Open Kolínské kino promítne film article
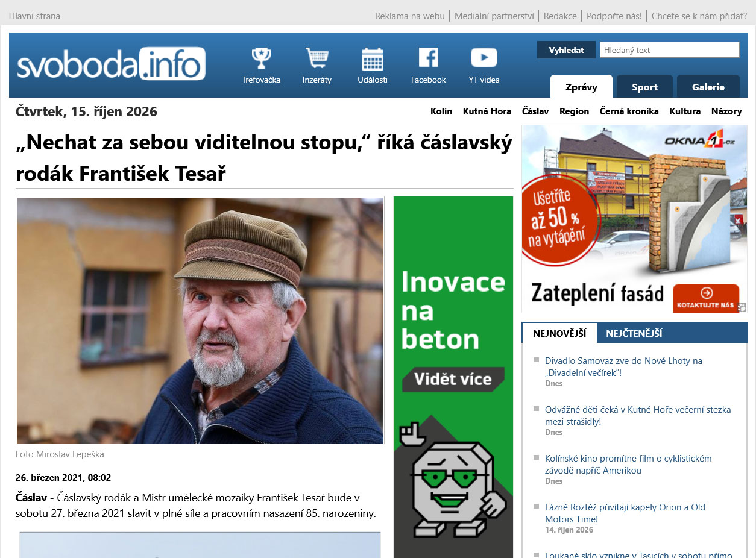The image size is (756, 558). pyautogui.click(x=628, y=464)
